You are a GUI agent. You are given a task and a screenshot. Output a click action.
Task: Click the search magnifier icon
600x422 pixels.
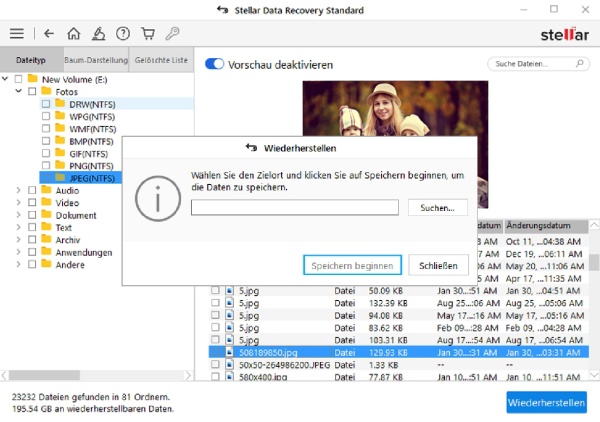point(580,64)
